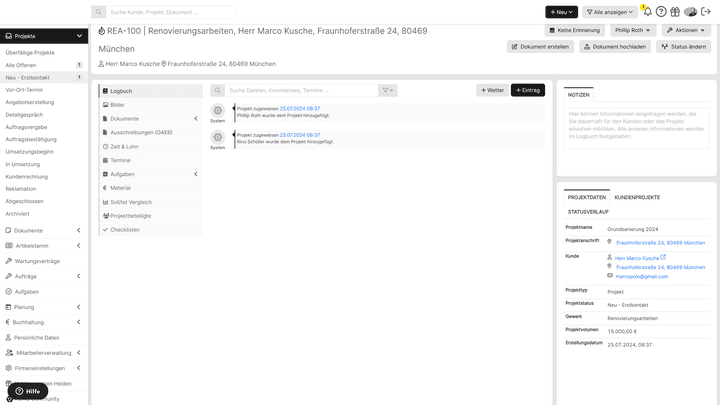The width and height of the screenshot is (720, 405).
Task: Click Dokument hochladen button
Action: tap(615, 47)
